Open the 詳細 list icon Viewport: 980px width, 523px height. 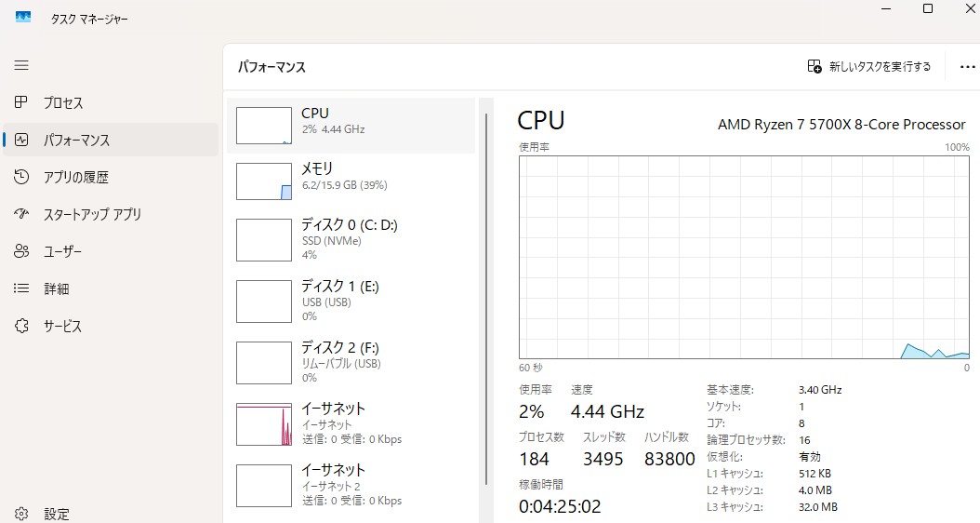tap(21, 288)
